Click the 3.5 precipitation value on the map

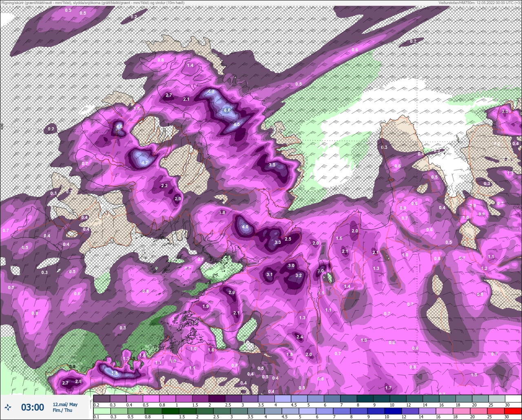pyautogui.click(x=272, y=165)
